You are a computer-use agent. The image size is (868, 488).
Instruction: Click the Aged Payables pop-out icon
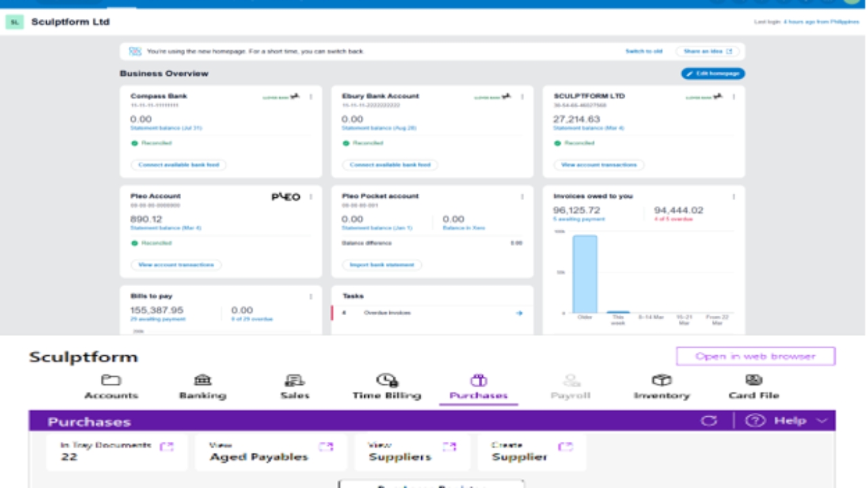click(x=326, y=447)
